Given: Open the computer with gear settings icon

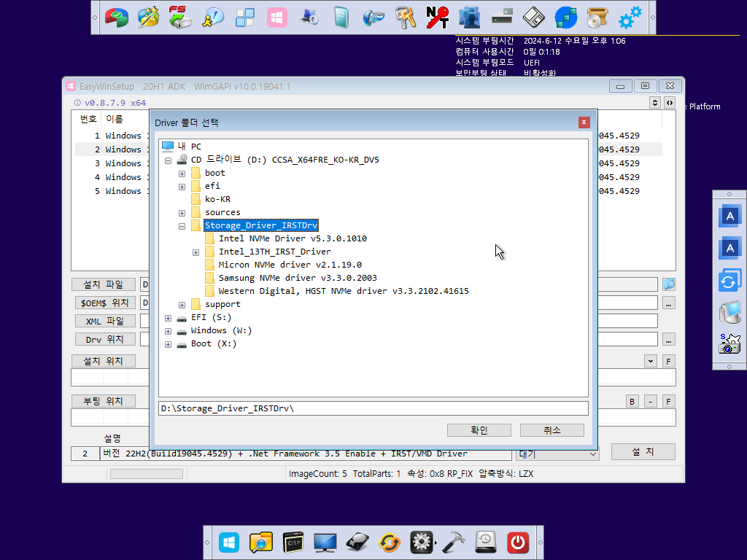Looking at the screenshot, I should point(309,17).
